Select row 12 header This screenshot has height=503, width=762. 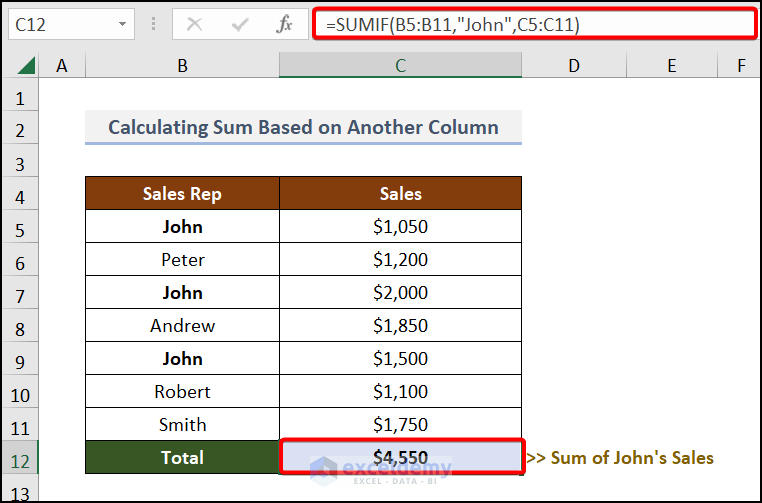point(20,458)
